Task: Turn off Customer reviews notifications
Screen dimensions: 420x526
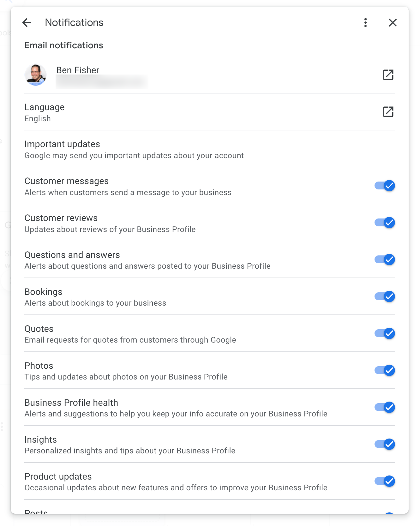Action: [385, 223]
